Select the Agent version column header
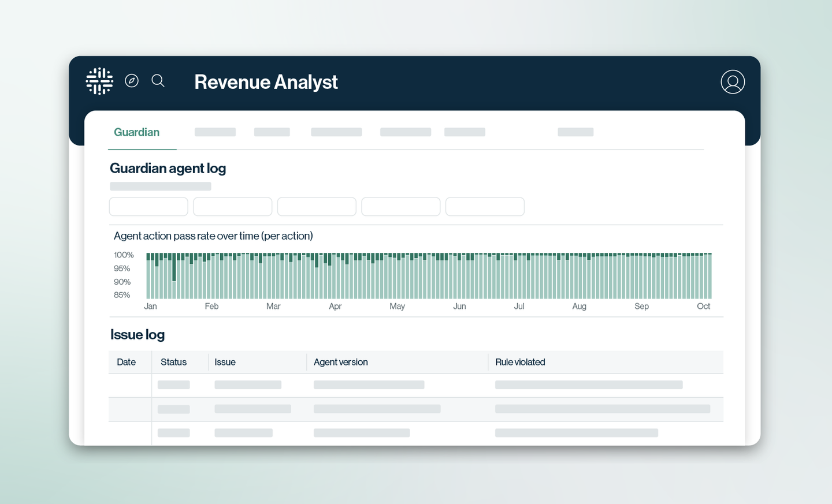The image size is (832, 504). pyautogui.click(x=340, y=362)
